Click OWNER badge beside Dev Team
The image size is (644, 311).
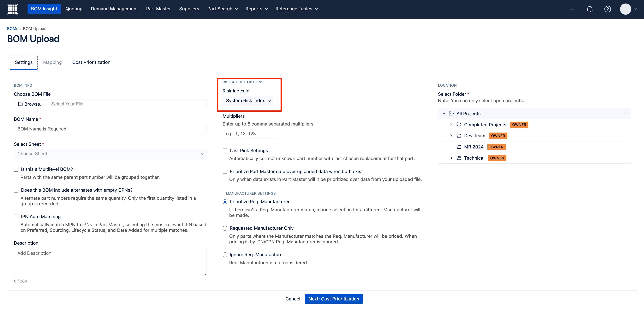(498, 136)
